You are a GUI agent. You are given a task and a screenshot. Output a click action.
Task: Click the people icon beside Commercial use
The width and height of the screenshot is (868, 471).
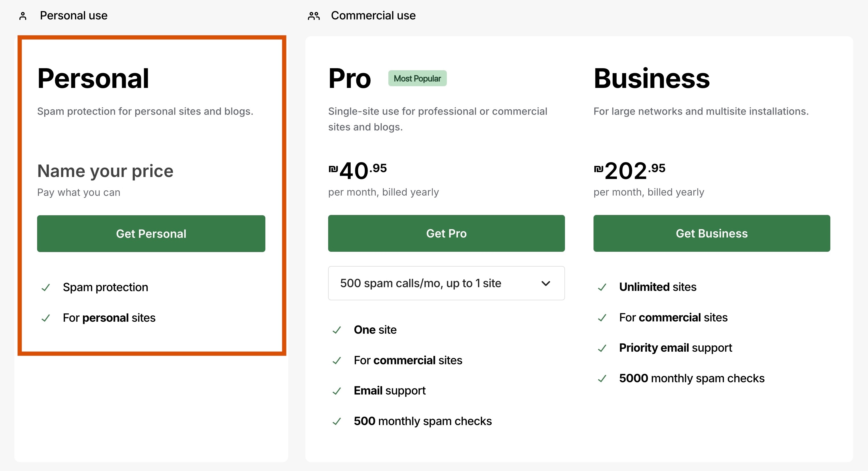(x=314, y=15)
